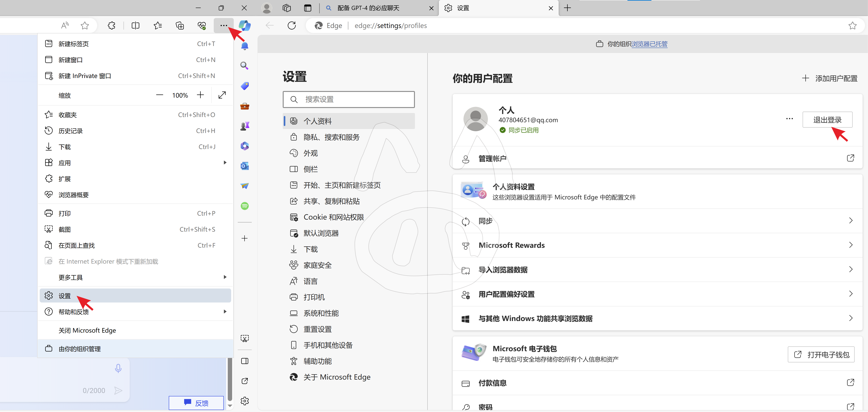Open the split screen icon
Viewport: 868px width, 412px height.
pos(135,26)
